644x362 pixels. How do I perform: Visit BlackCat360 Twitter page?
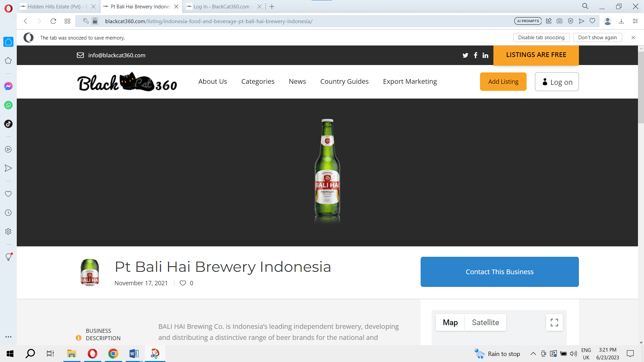pyautogui.click(x=465, y=55)
